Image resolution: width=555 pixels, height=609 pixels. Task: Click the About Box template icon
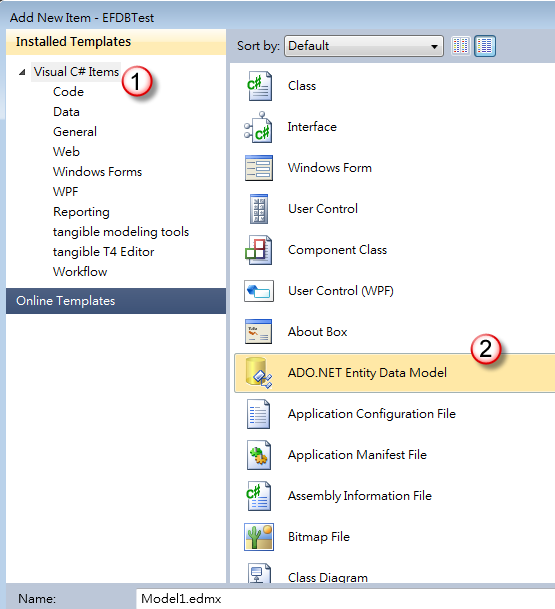pyautogui.click(x=258, y=332)
